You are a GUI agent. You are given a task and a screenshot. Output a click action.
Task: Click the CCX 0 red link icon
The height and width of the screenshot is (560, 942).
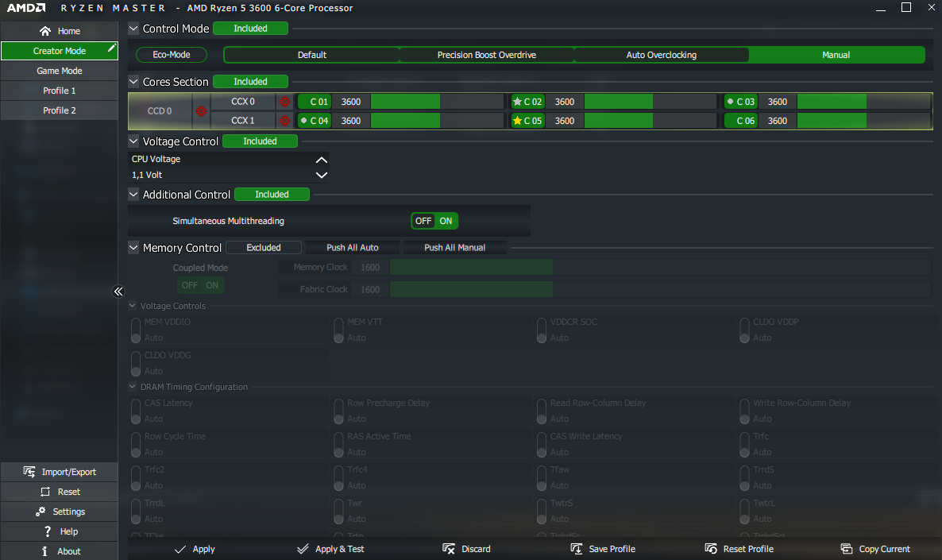285,102
